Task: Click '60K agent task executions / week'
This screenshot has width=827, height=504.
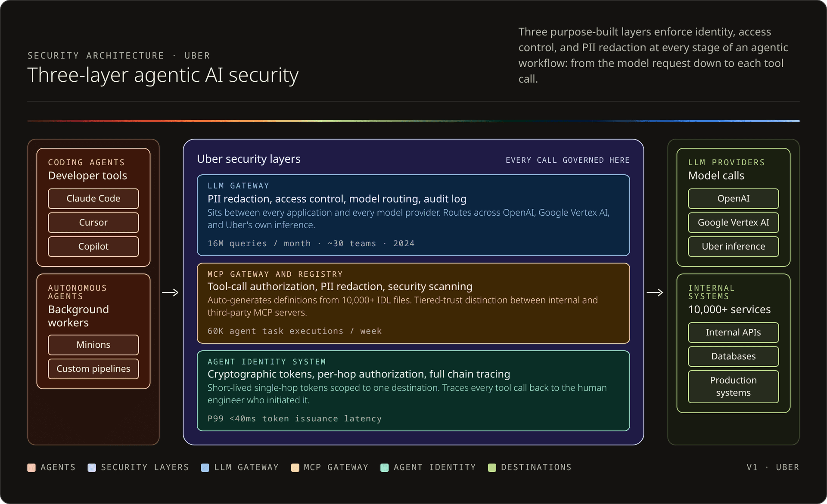Action: [295, 331]
